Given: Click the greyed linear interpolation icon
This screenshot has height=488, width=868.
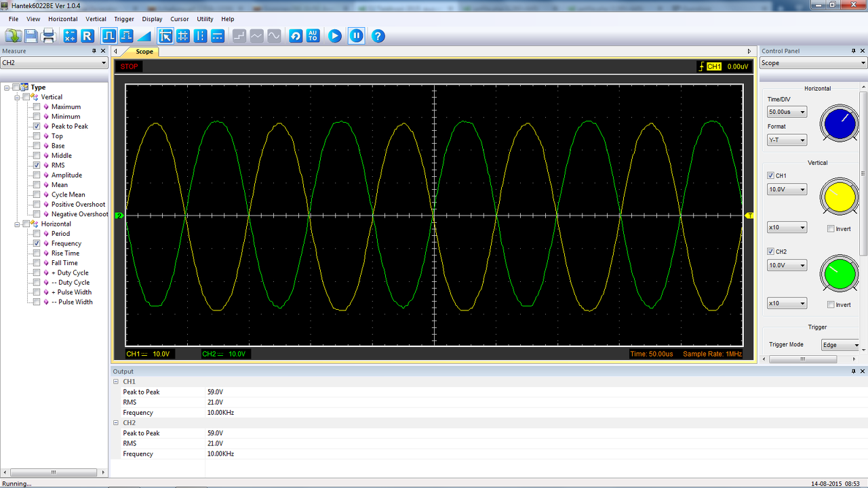Looking at the screenshot, I should 257,36.
